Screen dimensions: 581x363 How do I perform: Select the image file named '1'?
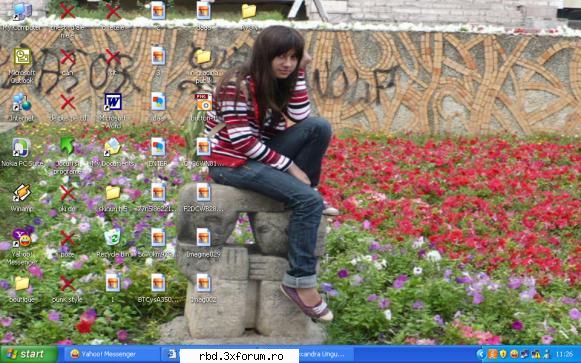tap(112, 283)
